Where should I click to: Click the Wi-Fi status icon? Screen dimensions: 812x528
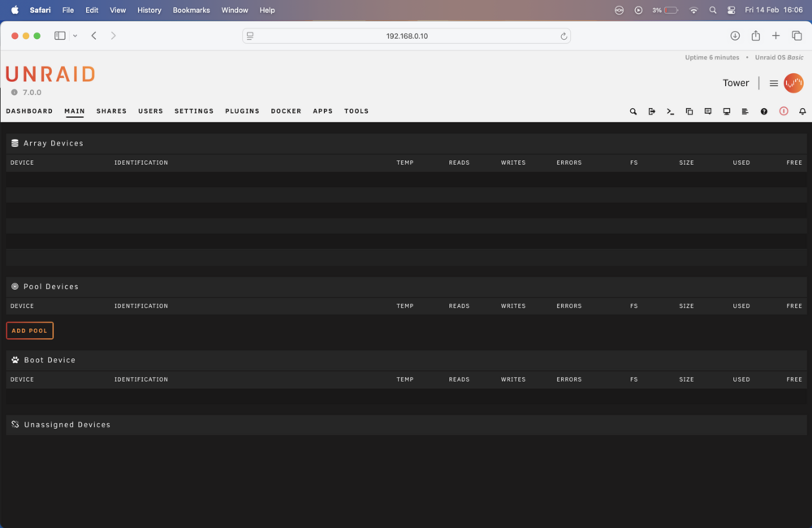693,10
